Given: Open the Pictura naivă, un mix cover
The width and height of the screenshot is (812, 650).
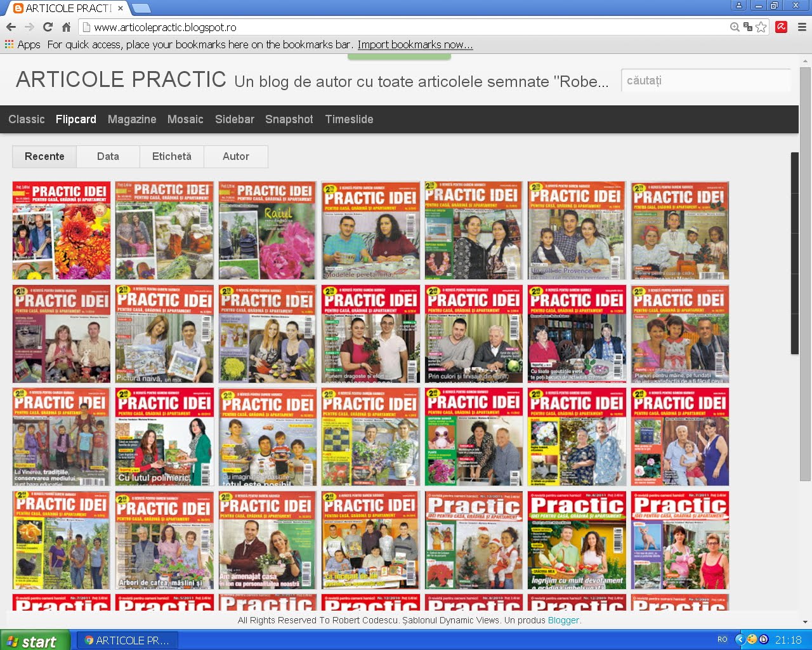Looking at the screenshot, I should click(x=165, y=334).
